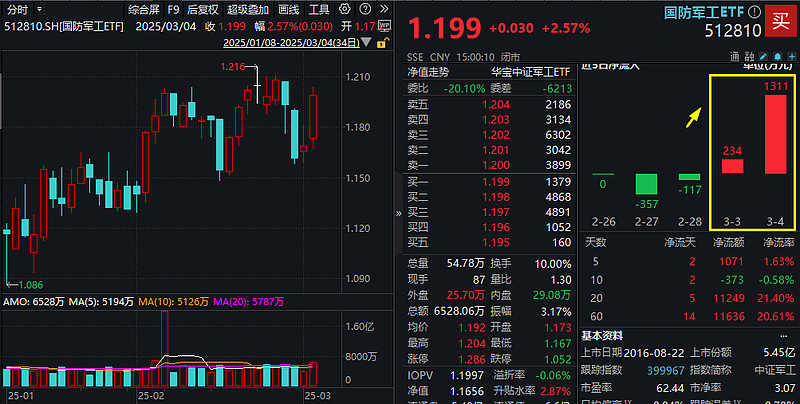The height and width of the screenshot is (404, 800).
Task: Click the 2-28 green outflow bar -117
Action: (x=689, y=177)
